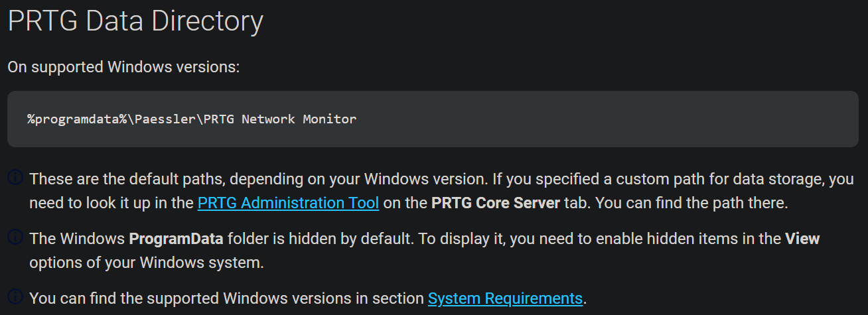Click the bold "PRTG Core Server" text
Screen dimensions: 868x315
[x=496, y=203]
